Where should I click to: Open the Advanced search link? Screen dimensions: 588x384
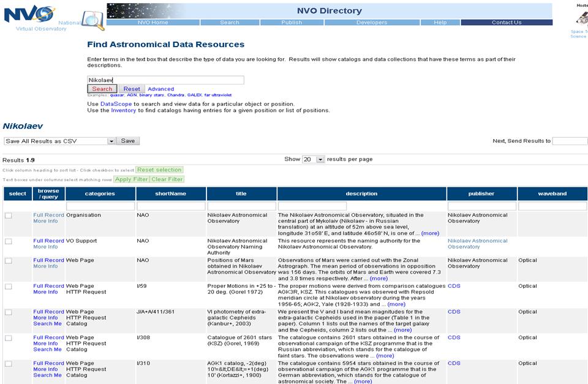click(161, 89)
